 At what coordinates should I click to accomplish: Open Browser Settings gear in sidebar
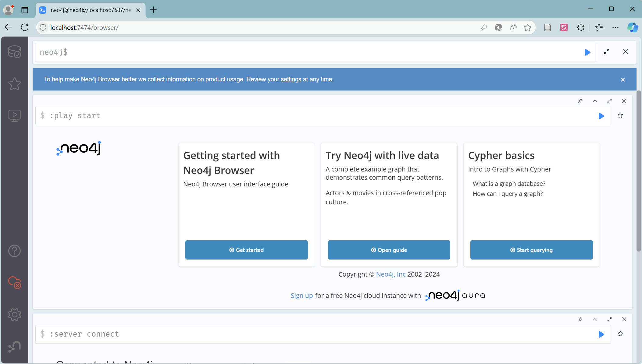pos(14,315)
